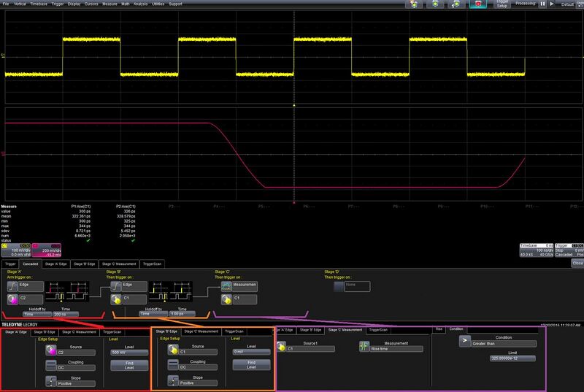Click the Stage D None trigger type icon
The width and height of the screenshot is (584, 392).
pos(339,286)
